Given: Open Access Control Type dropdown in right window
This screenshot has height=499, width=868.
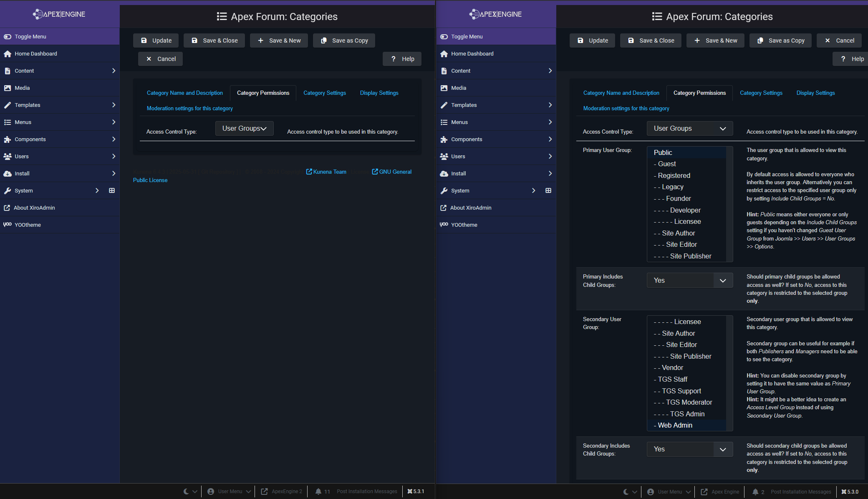Looking at the screenshot, I should pos(690,129).
